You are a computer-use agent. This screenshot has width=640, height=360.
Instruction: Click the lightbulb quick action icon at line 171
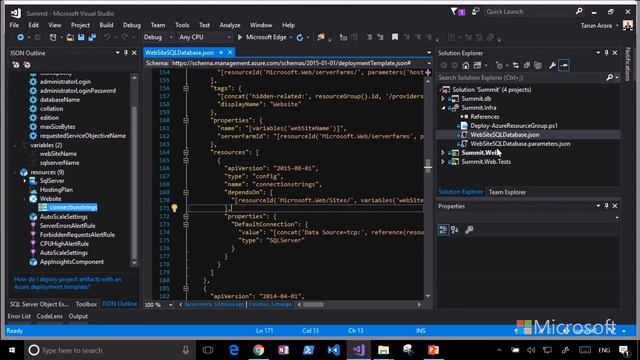click(174, 208)
